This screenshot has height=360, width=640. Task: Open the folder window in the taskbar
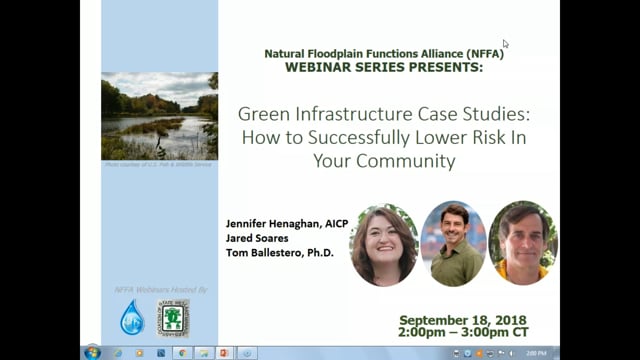204,353
